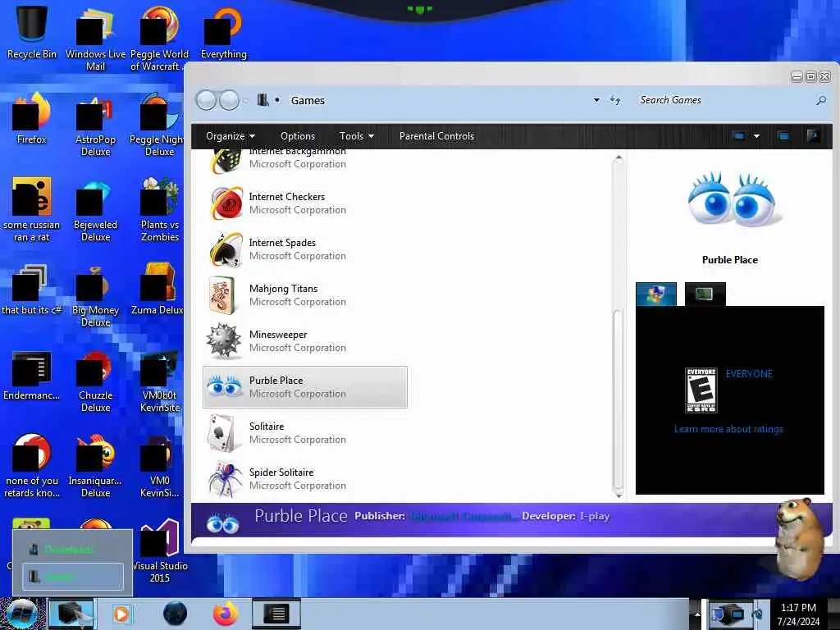Select Internet Checkers in the games list

pyautogui.click(x=305, y=203)
